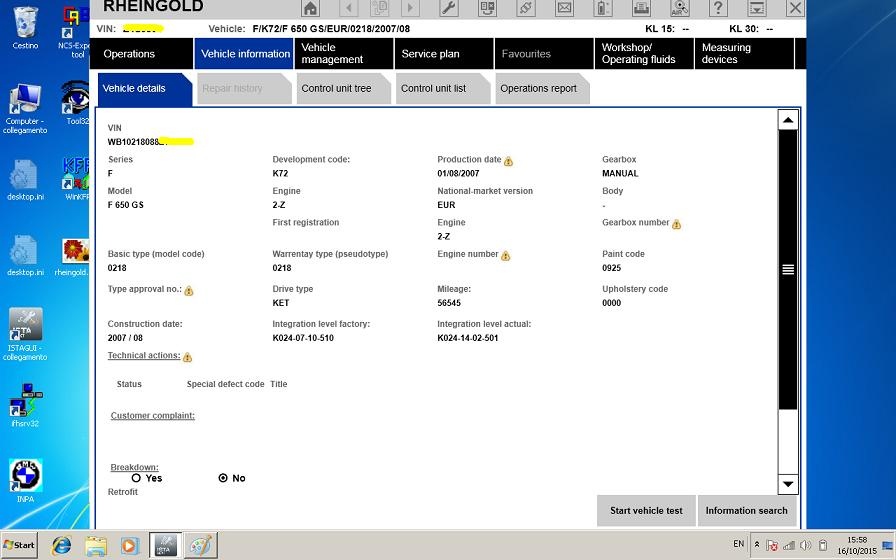896x560 pixels.
Task: Open the Vehicle management menu tab
Action: coord(344,54)
